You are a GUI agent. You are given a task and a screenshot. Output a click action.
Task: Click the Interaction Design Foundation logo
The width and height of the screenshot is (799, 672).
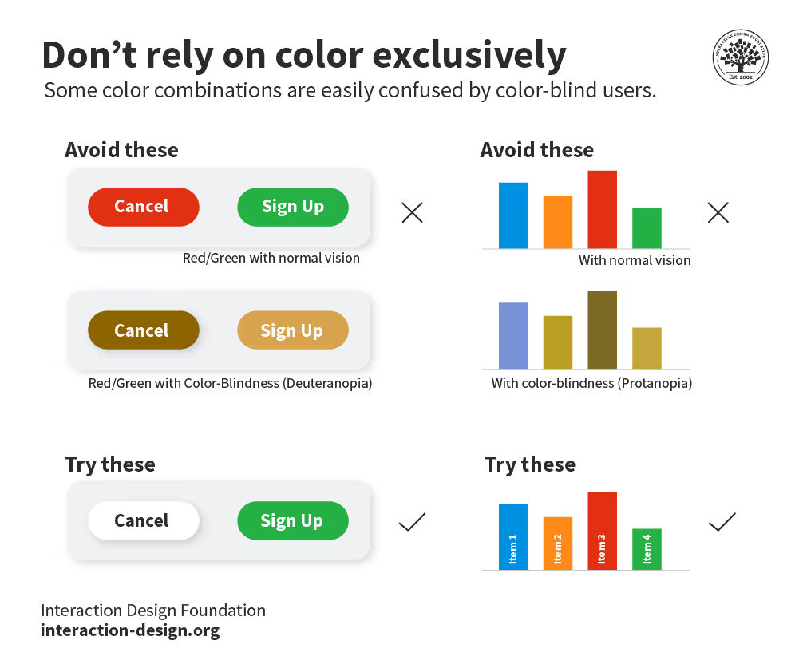tap(740, 57)
